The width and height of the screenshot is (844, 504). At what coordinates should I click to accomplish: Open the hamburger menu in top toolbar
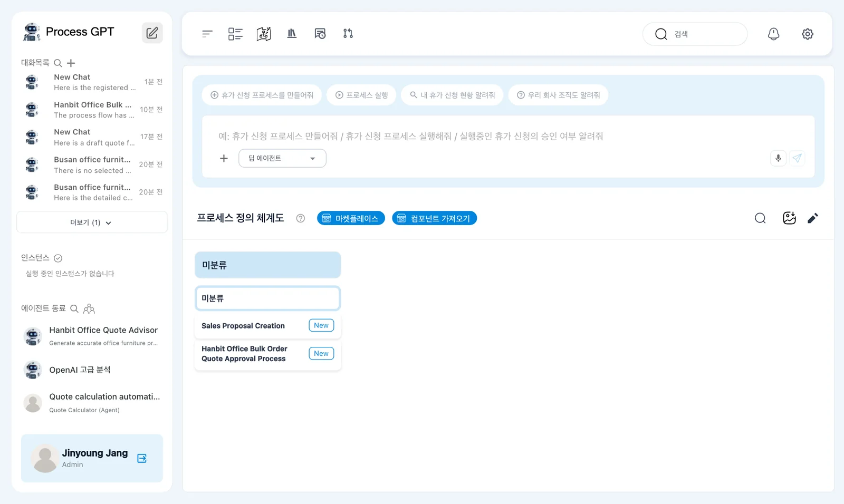(x=207, y=34)
